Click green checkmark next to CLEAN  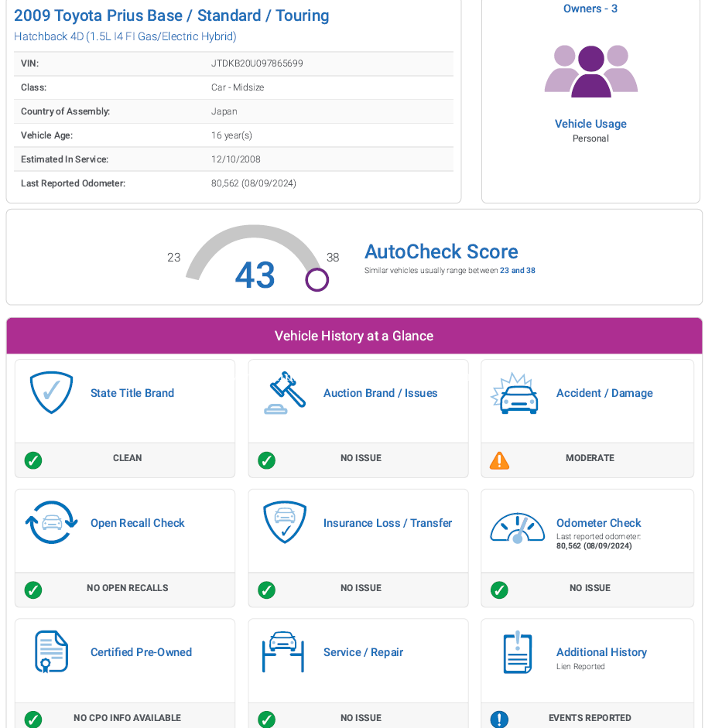(33, 460)
